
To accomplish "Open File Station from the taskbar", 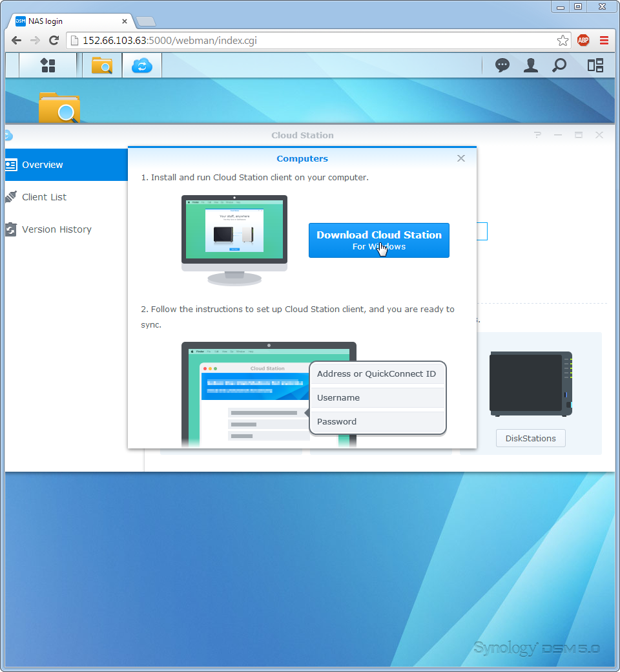I will click(102, 65).
